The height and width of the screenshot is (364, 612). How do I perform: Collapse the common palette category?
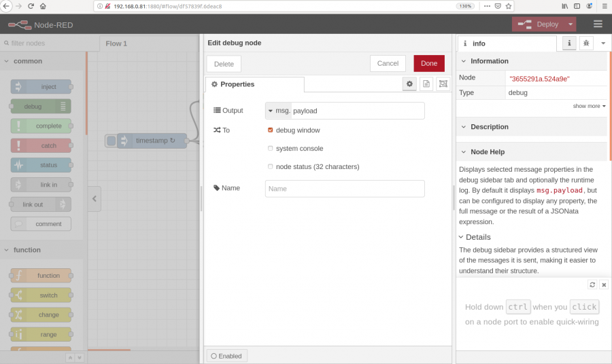click(7, 61)
